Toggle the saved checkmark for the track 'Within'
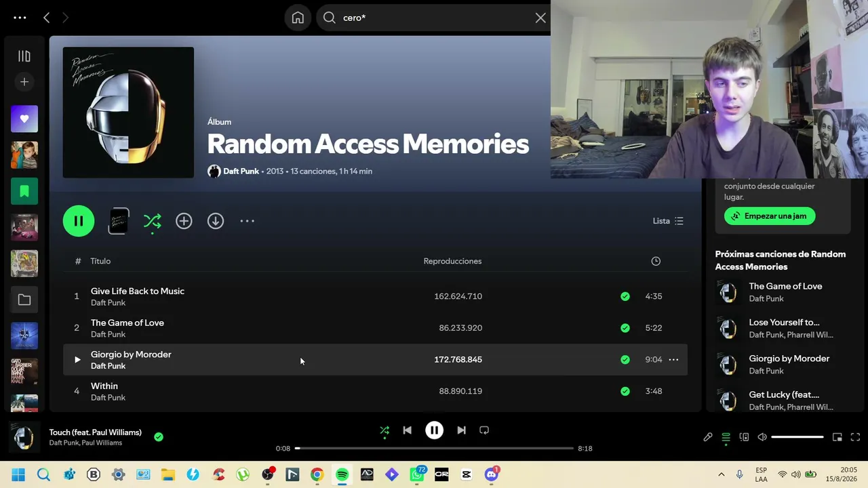The image size is (868, 488). click(625, 391)
